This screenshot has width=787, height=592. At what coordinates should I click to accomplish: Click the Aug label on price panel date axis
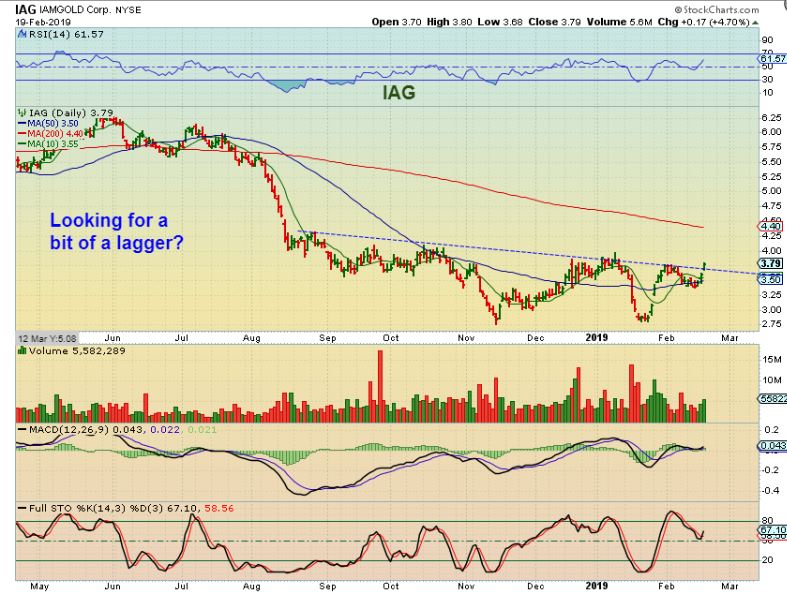click(251, 338)
